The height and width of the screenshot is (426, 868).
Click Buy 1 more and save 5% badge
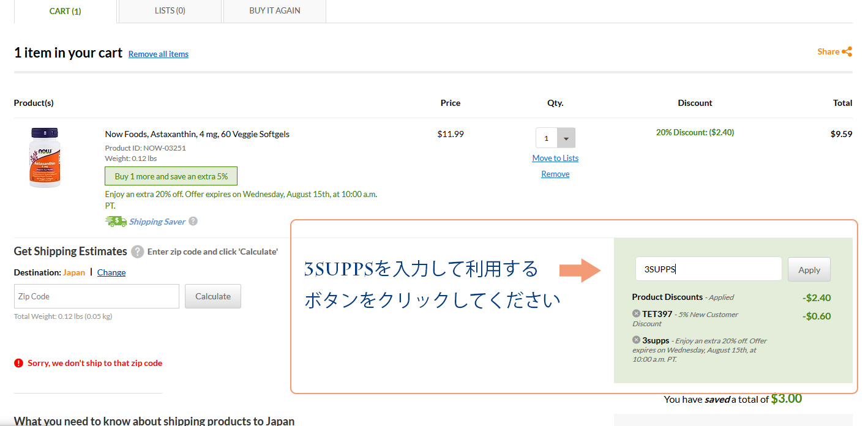pyautogui.click(x=171, y=176)
